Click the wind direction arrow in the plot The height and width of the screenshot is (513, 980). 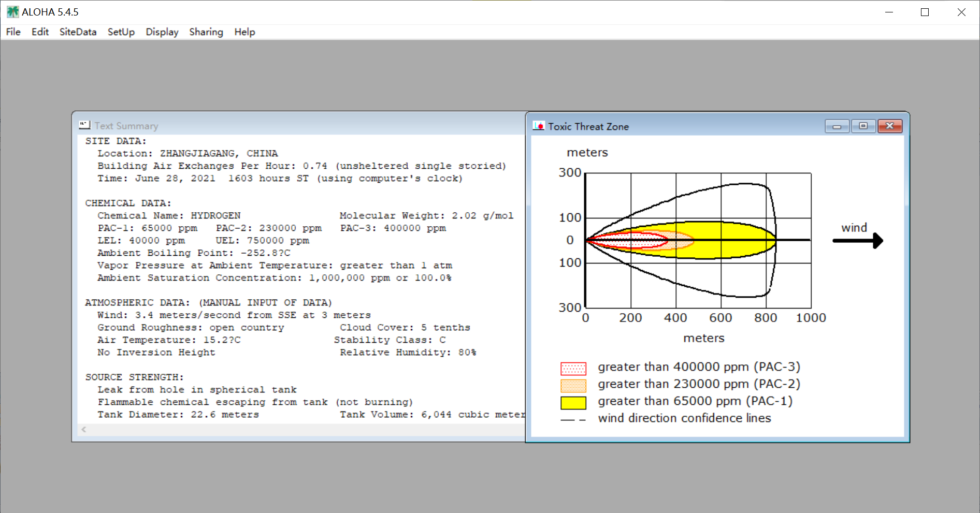858,241
